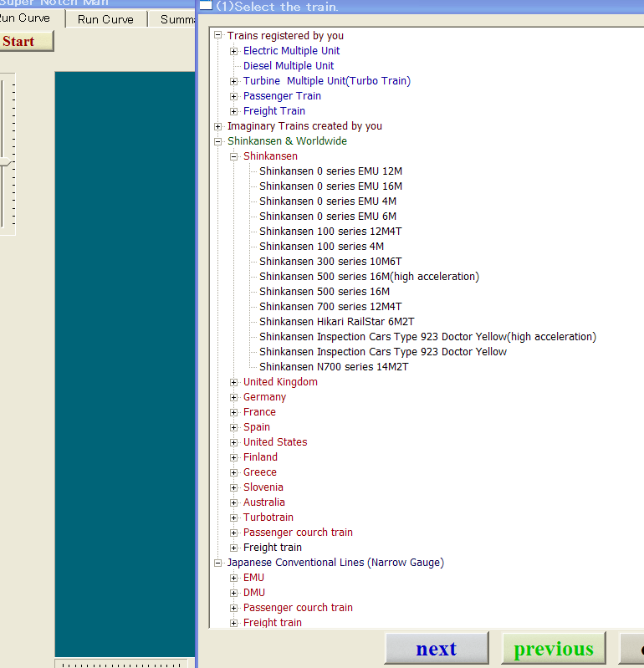644x668 pixels.
Task: Expand the blue Freight Train node
Action: click(233, 111)
